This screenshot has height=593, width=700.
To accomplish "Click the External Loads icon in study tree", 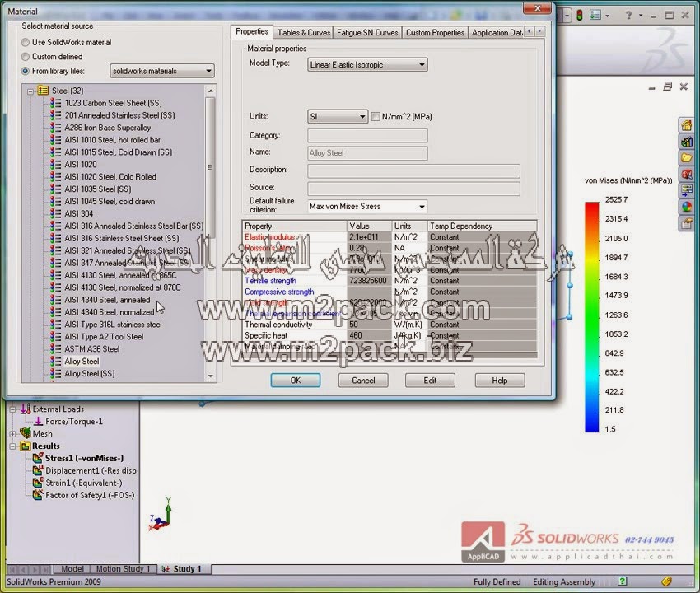I will [x=26, y=409].
